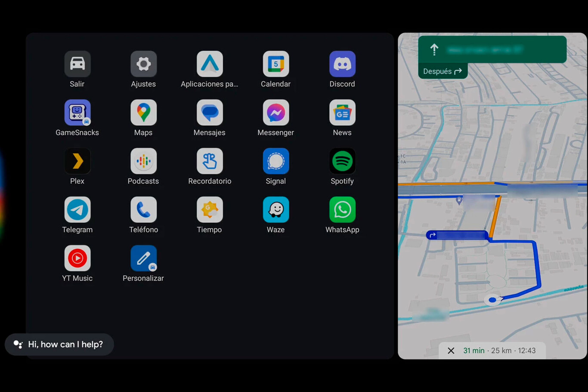The image size is (588, 392).
Task: Open Personalizar launcher customization
Action: [143, 258]
